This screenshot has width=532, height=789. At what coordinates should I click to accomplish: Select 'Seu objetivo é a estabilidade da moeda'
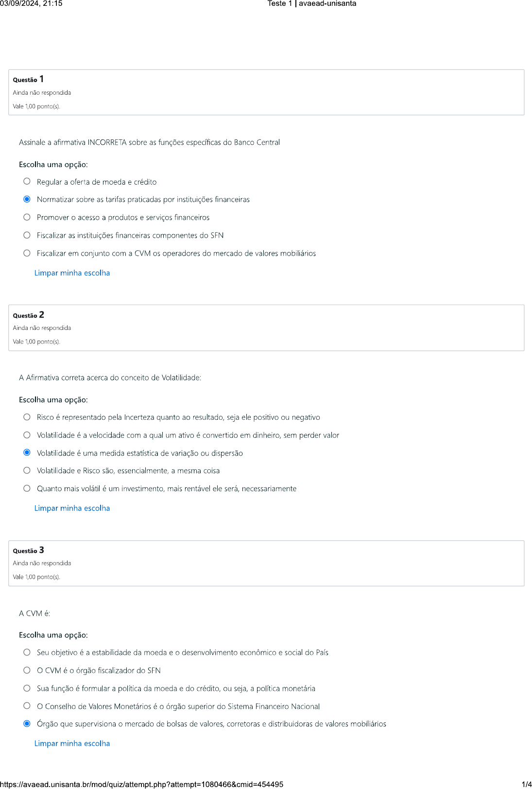pos(27,652)
